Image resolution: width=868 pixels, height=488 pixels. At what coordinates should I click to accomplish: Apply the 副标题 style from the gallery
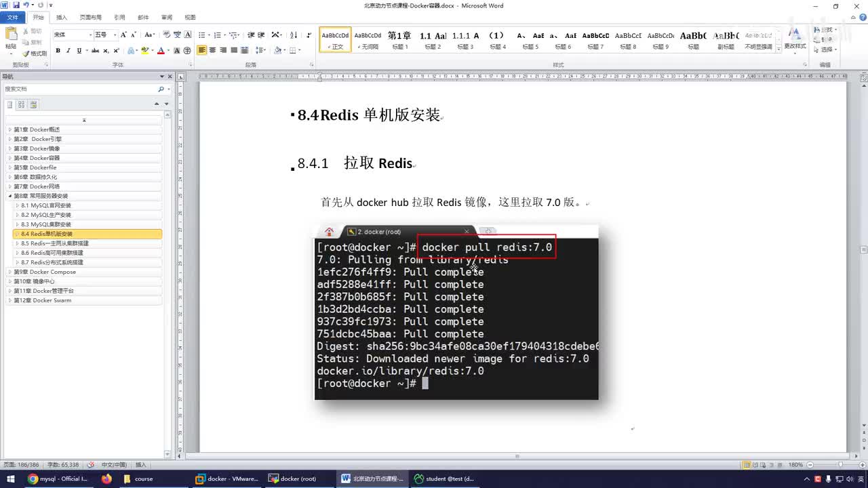726,40
